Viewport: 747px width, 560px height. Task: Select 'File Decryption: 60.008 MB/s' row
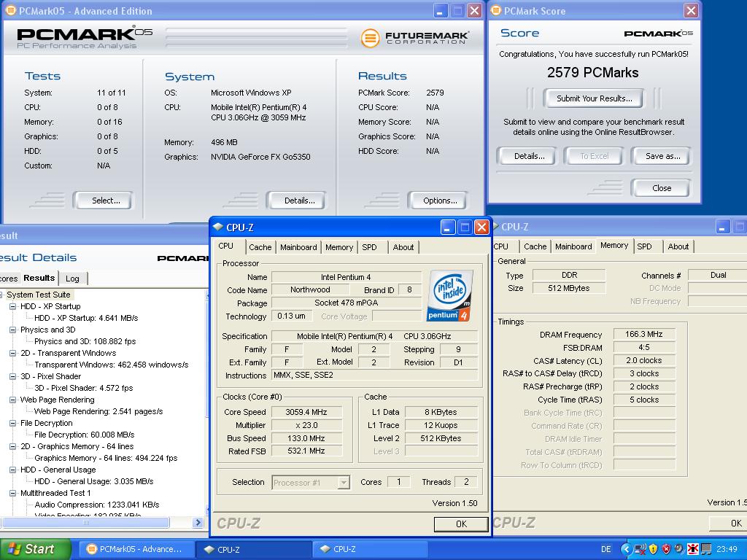pyautogui.click(x=85, y=435)
